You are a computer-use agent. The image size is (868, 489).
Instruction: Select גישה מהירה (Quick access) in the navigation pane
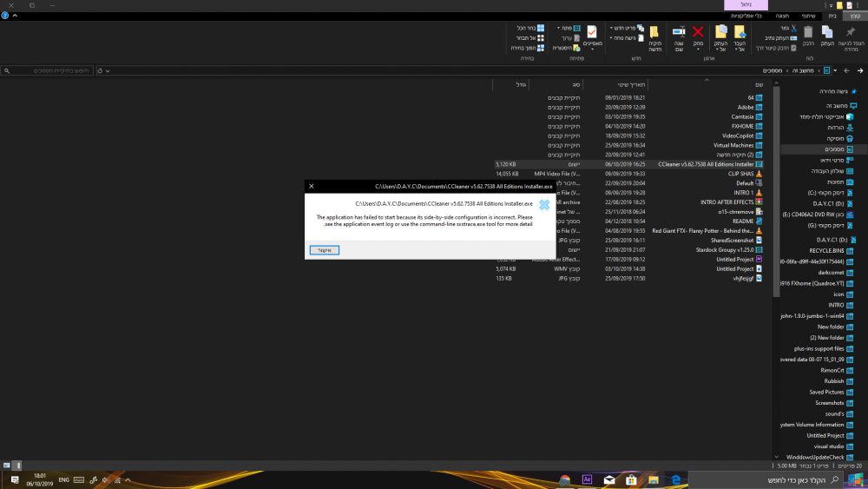pos(838,91)
